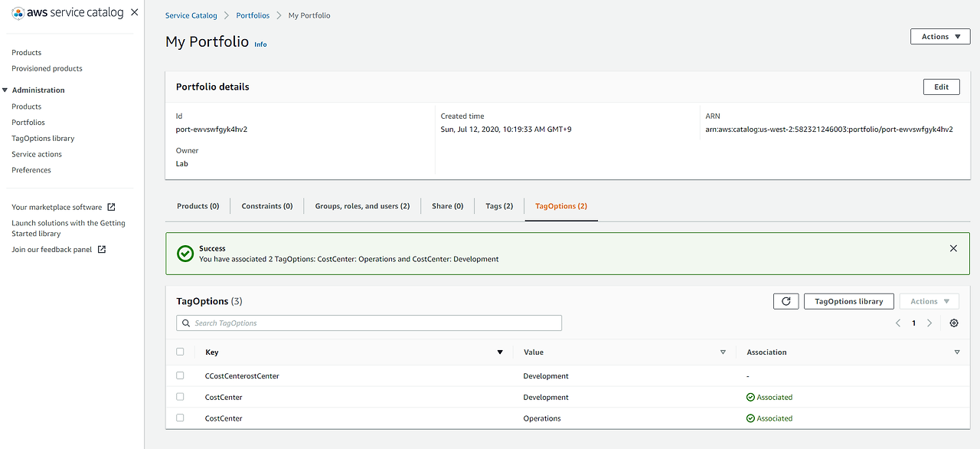
Task: Click the Key column header
Action: pyautogui.click(x=212, y=352)
